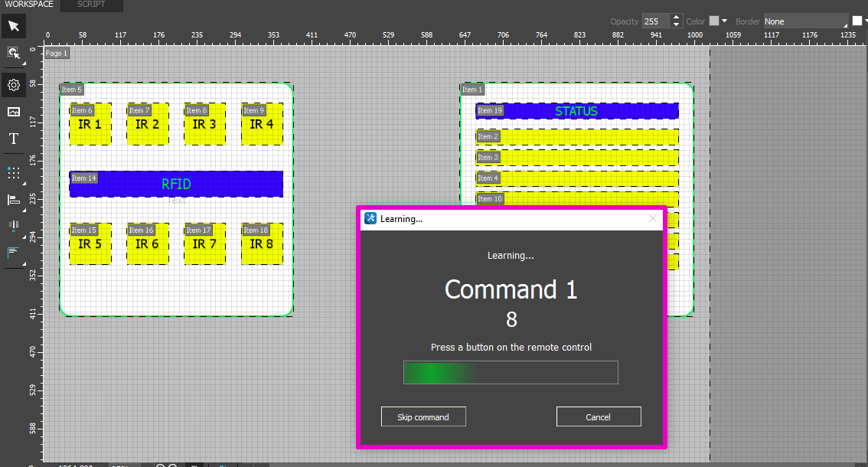Screen dimensions: 868x467
Task: Click the Opacity value field
Action: (654, 21)
